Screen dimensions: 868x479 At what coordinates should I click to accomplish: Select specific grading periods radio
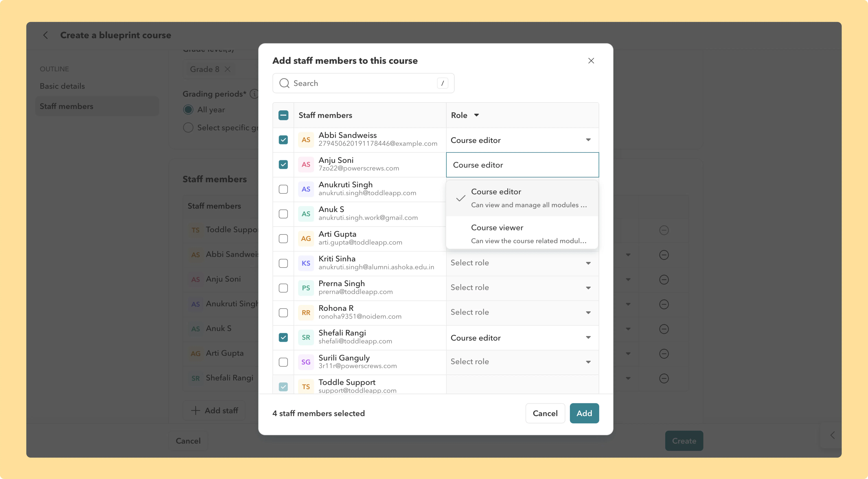(188, 128)
